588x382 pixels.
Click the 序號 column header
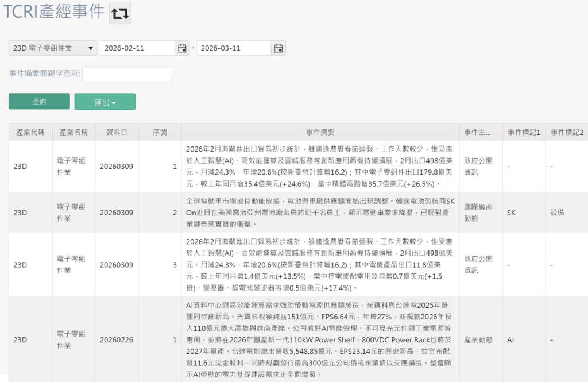tap(159, 132)
